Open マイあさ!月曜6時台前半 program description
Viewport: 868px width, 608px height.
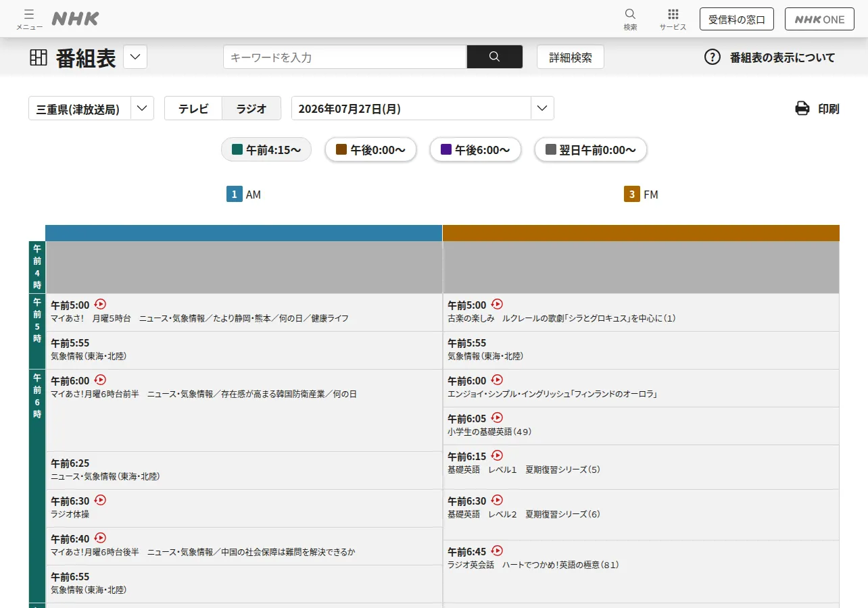pos(203,394)
